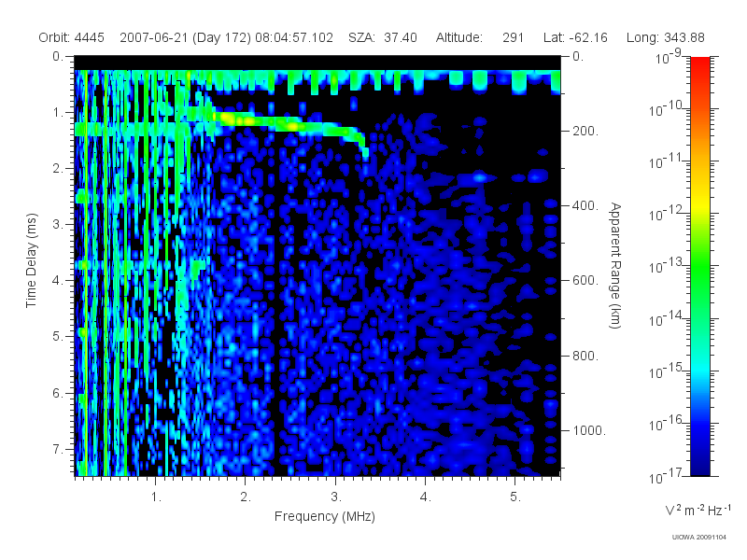Click the rainbow intensity color scale bar
The width and height of the screenshot is (747, 560).
click(x=699, y=266)
